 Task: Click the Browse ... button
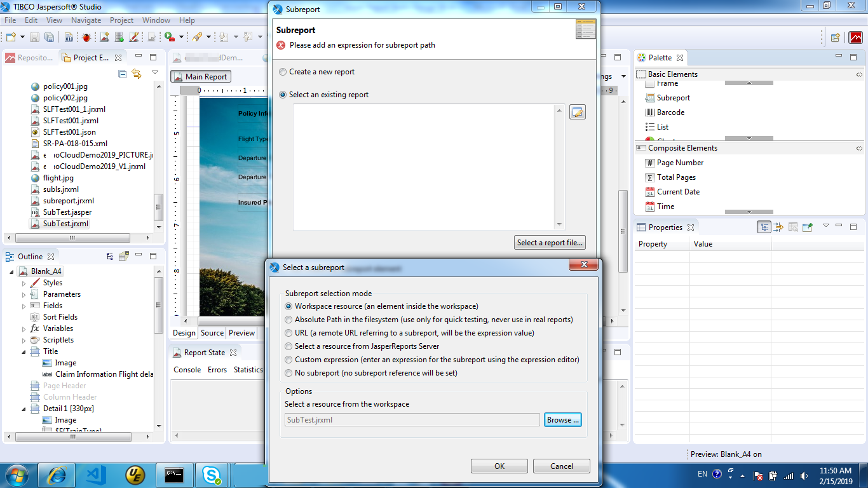tap(563, 420)
